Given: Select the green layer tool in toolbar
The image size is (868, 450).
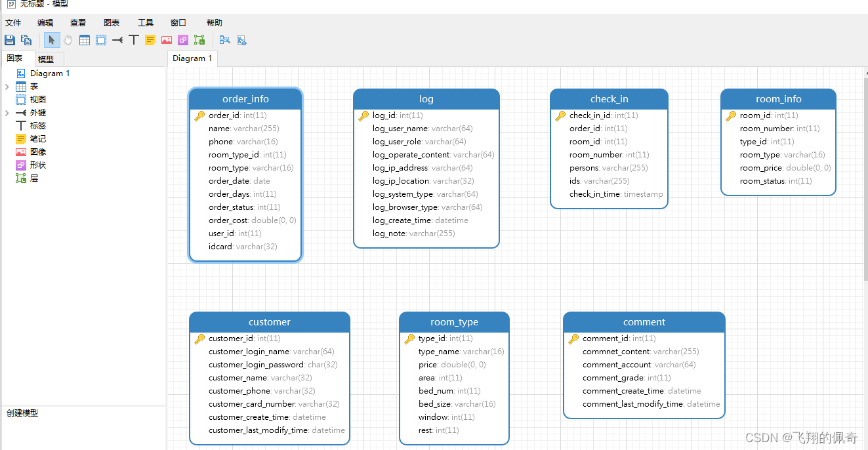Looking at the screenshot, I should tap(199, 40).
